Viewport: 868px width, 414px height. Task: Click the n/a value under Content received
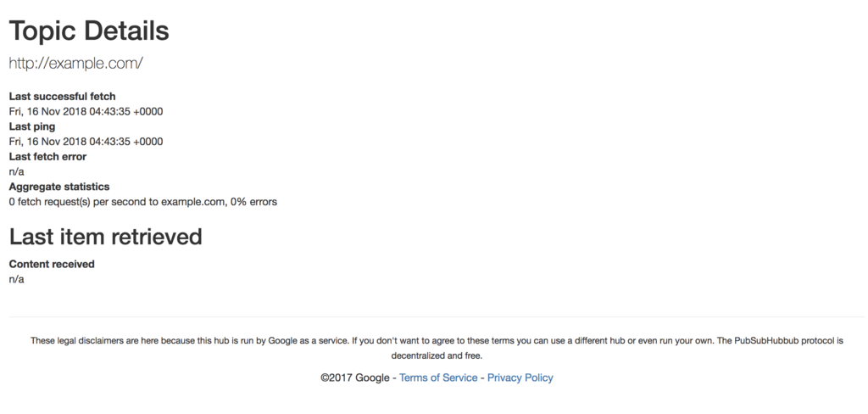17,279
